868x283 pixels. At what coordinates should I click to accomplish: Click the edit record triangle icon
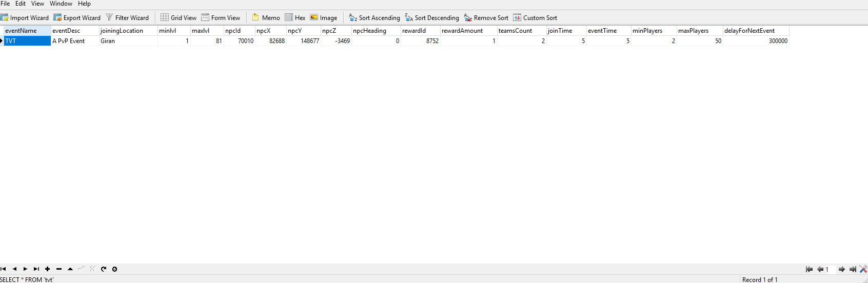pos(70,269)
